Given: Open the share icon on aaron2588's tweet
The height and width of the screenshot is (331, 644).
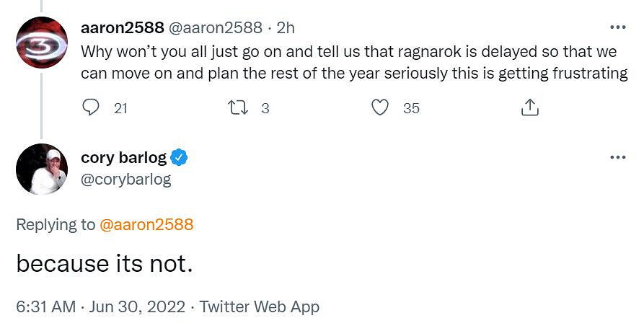Looking at the screenshot, I should pyautogui.click(x=529, y=108).
